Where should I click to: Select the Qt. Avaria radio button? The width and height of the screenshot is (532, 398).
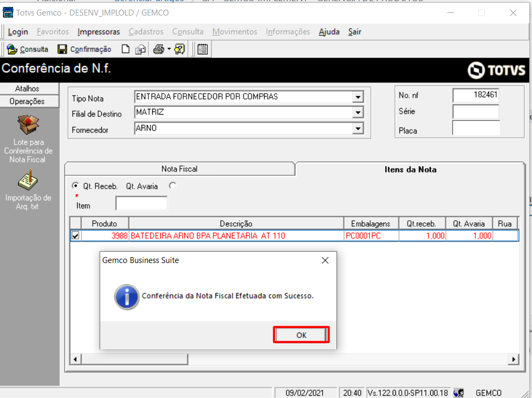[173, 185]
